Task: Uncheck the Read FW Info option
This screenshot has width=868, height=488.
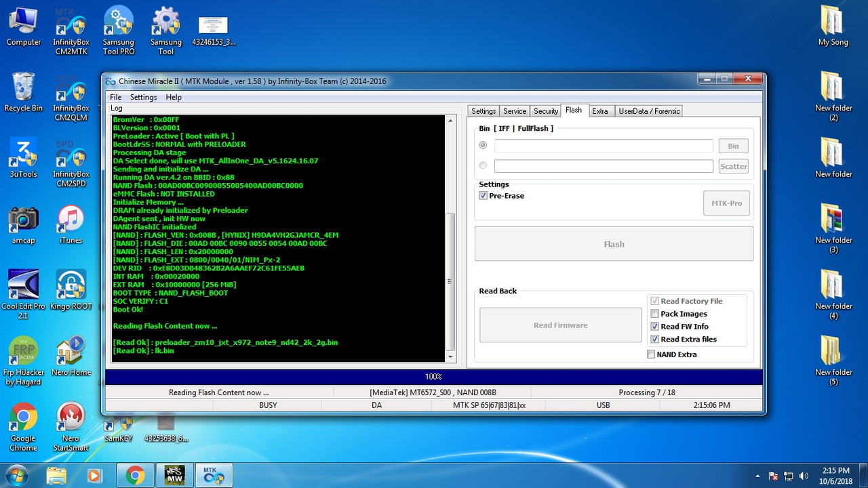Action: click(654, 327)
